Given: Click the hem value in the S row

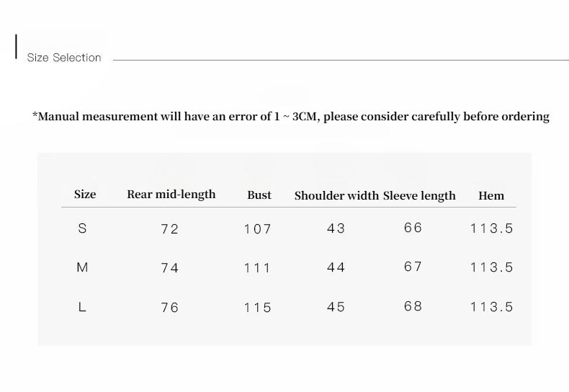Looking at the screenshot, I should [x=491, y=228].
